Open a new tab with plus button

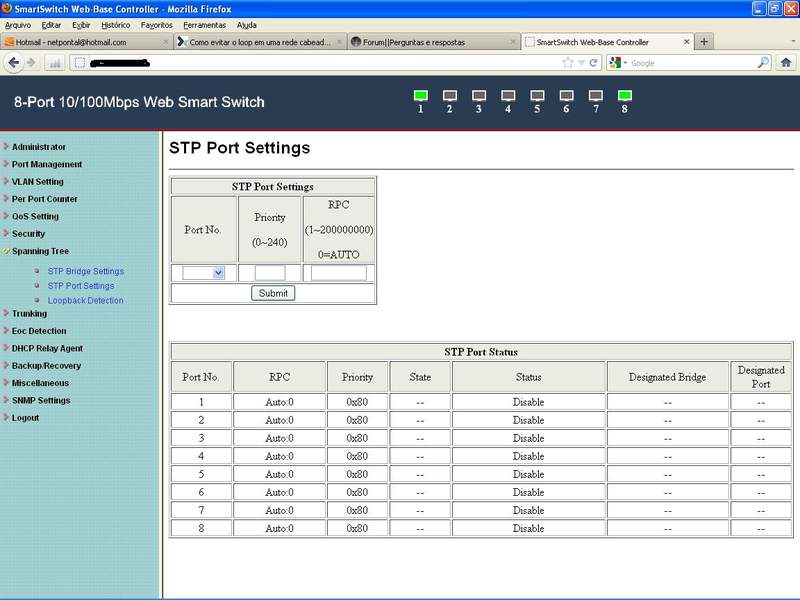(x=704, y=42)
